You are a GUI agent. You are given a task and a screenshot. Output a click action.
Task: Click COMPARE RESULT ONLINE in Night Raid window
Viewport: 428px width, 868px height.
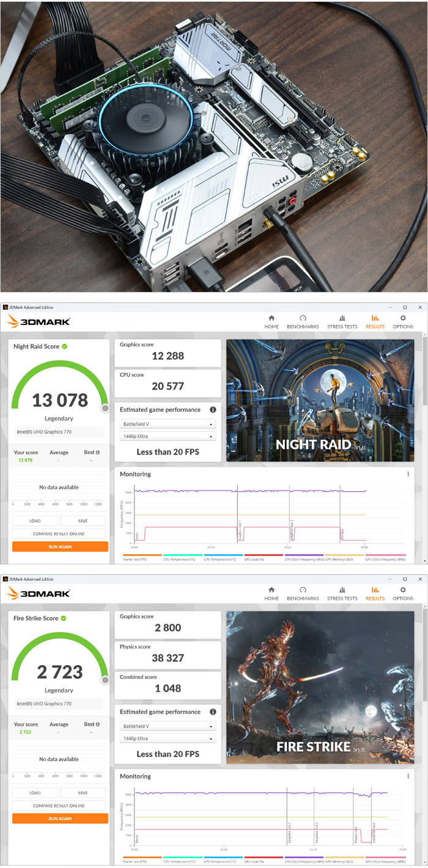[59, 534]
